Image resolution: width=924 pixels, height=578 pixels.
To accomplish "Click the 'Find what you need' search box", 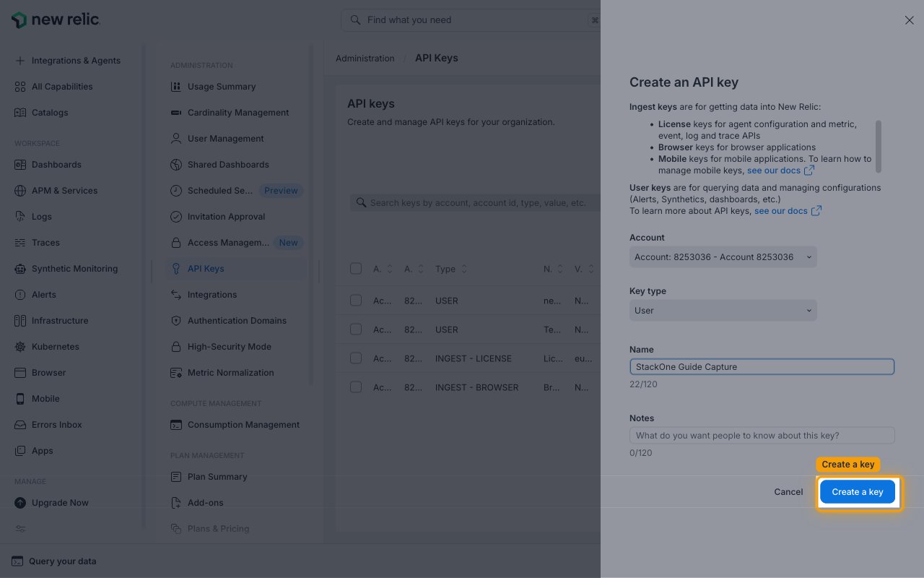I will (x=471, y=20).
